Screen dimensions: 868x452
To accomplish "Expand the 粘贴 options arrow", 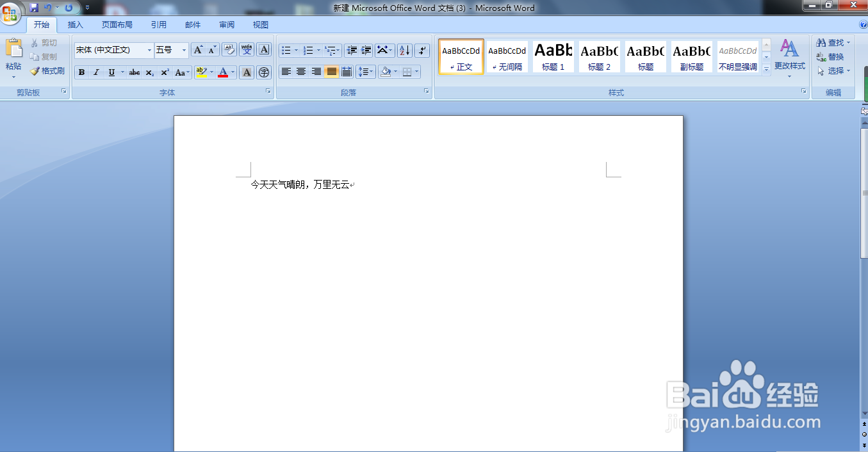I will 13,77.
